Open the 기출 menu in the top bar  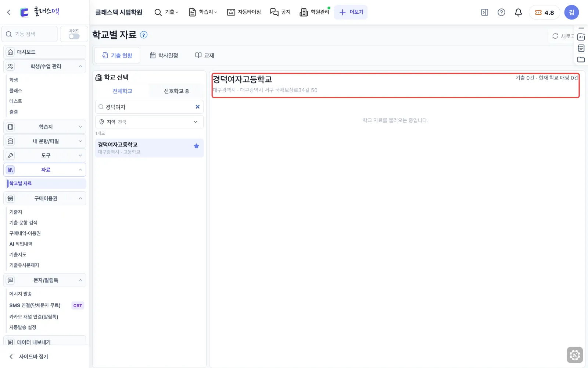166,12
